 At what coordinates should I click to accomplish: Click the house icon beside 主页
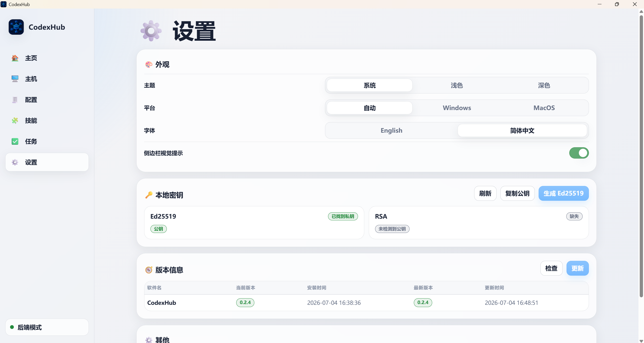point(15,58)
